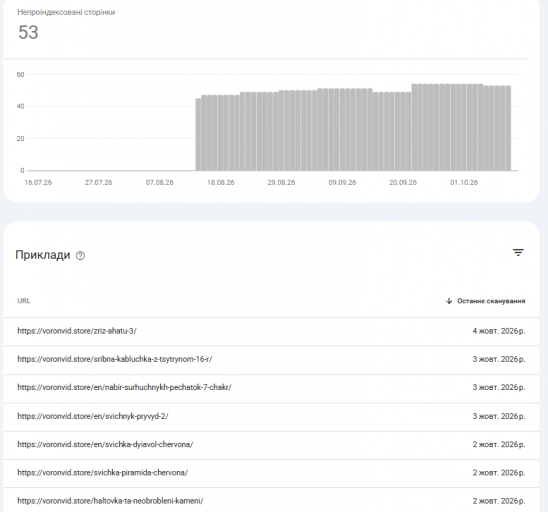
Task: Click date of nabir-surhuchnykh-pechatok row
Action: (499, 388)
